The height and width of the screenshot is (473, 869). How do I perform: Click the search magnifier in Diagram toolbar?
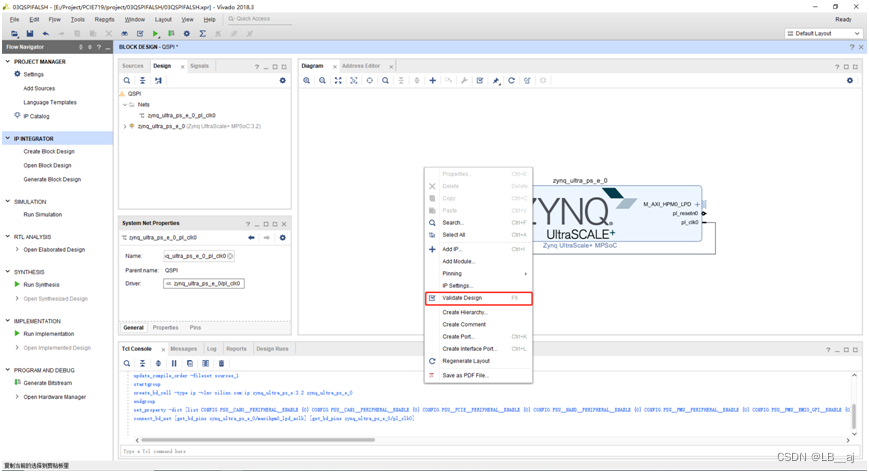point(385,80)
